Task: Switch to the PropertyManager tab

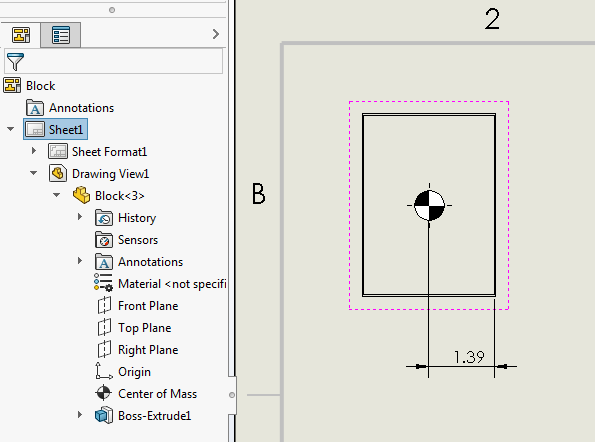Action: coord(61,35)
